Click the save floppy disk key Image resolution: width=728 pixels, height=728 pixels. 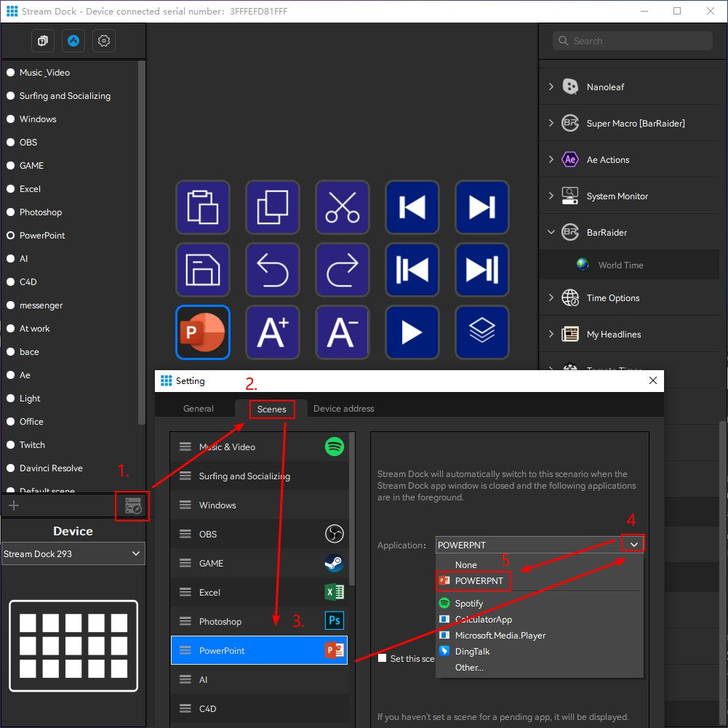pyautogui.click(x=203, y=270)
